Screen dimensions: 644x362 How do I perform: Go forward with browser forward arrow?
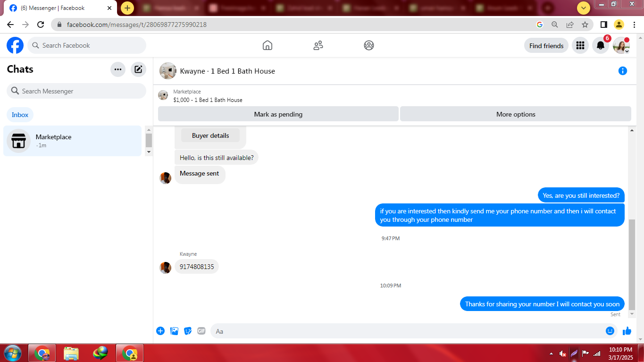[x=25, y=25]
